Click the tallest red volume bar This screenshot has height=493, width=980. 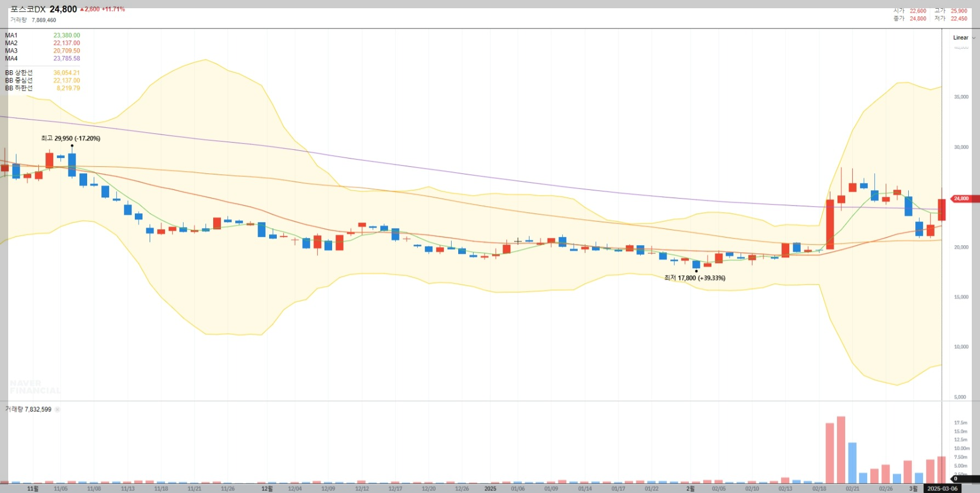point(841,450)
